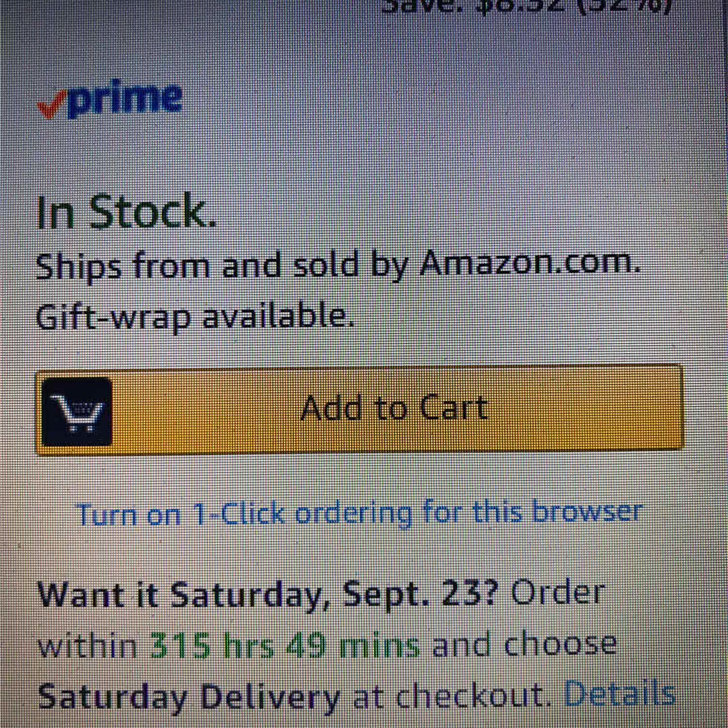Click the blue prime logo text
Screen dimensions: 728x728
click(x=125, y=100)
